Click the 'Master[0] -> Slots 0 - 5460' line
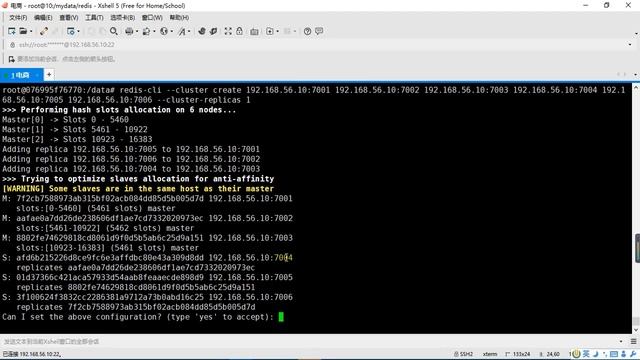Image resolution: width=640 pixels, height=360 pixels. pos(65,120)
